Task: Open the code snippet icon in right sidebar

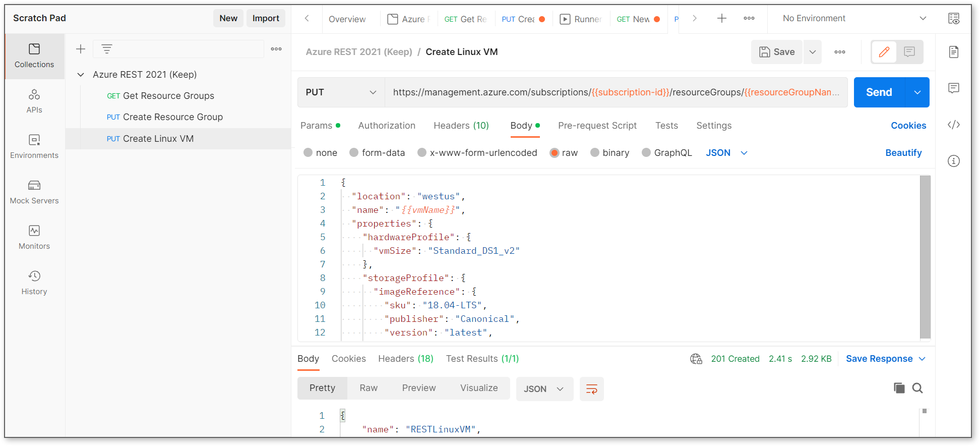Action: (954, 125)
